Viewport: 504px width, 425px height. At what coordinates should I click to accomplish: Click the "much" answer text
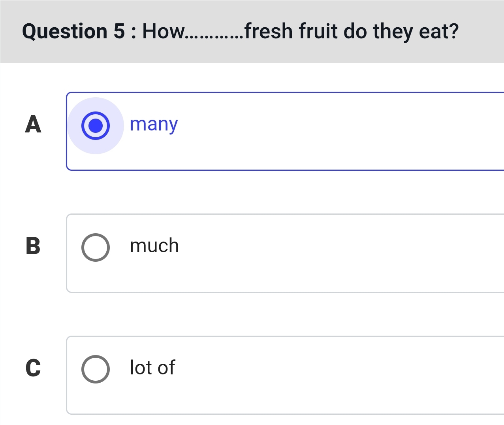click(154, 246)
